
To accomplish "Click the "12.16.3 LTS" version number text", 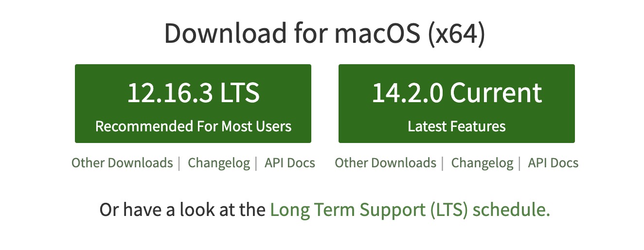I will point(193,92).
